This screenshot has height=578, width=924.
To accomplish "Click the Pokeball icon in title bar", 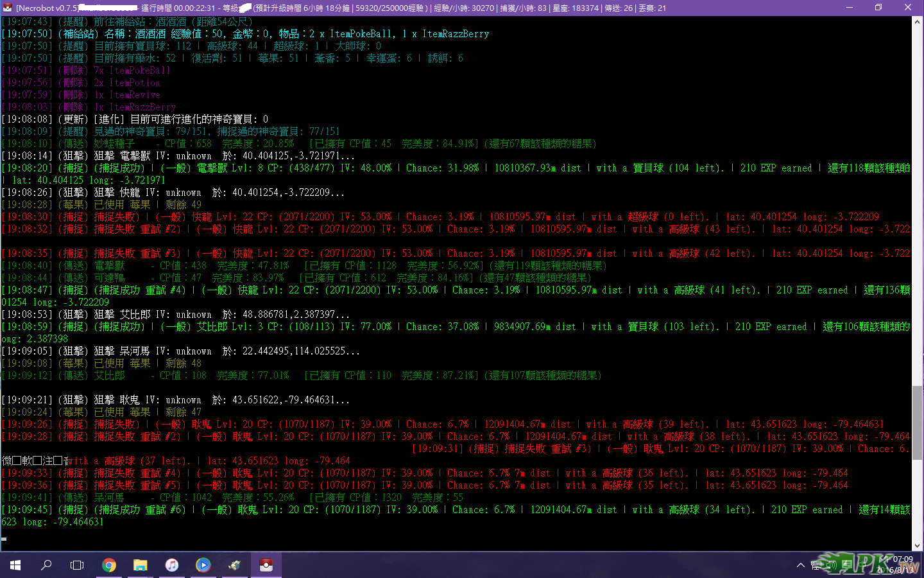I will pyautogui.click(x=8, y=8).
